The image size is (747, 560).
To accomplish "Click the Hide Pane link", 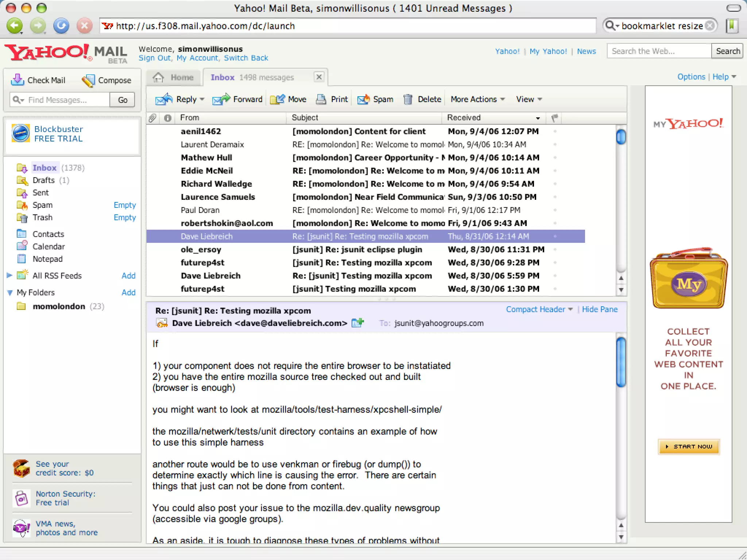I will 600,310.
